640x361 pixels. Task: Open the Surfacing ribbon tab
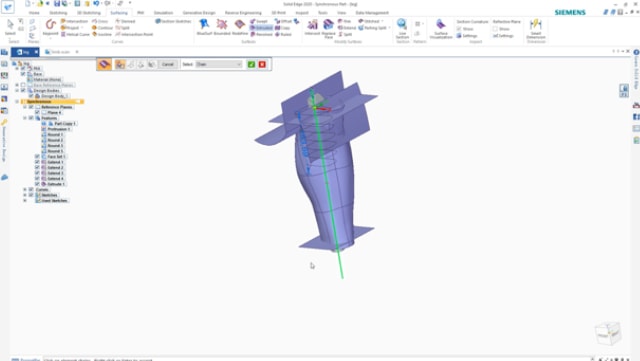click(x=119, y=13)
